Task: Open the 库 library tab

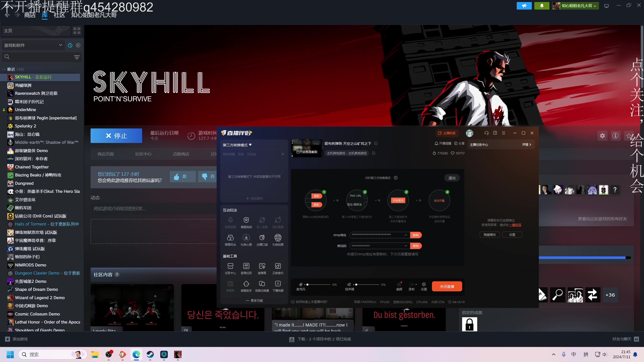Action: [x=45, y=15]
